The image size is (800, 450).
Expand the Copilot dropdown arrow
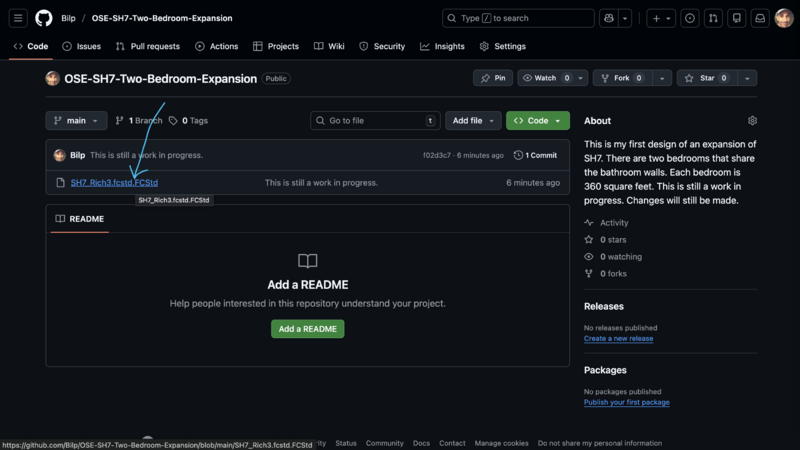(625, 18)
